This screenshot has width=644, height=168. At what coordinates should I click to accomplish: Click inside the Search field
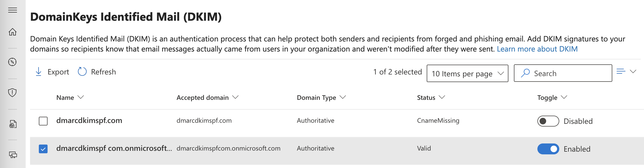pos(563,73)
